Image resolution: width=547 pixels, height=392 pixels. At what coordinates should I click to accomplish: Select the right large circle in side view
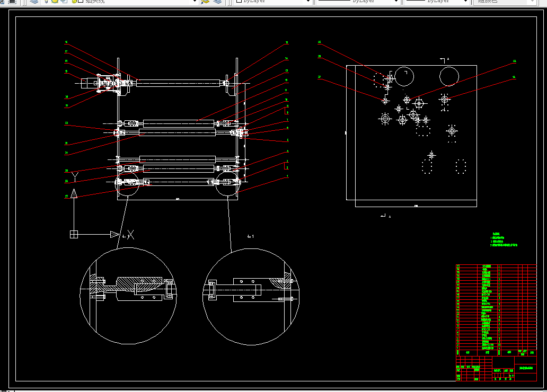[449, 76]
